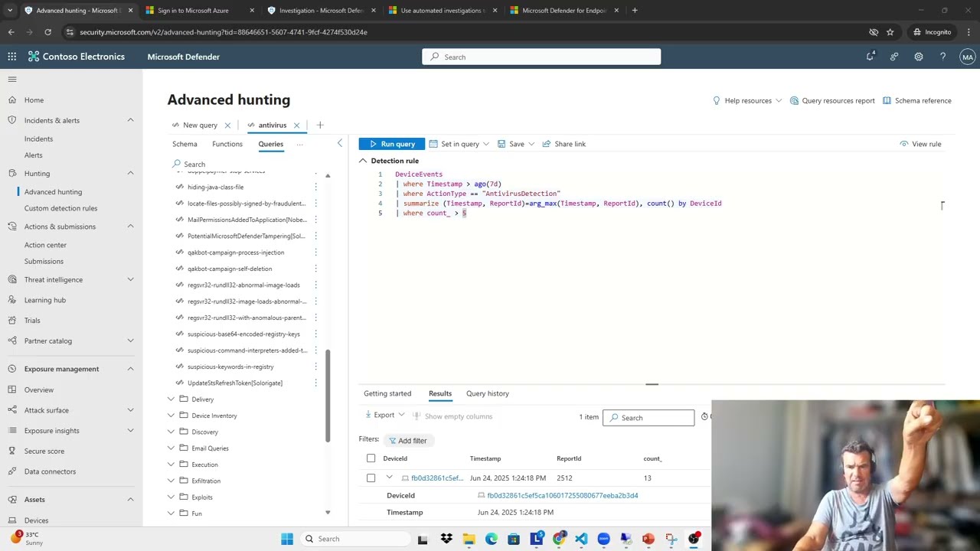The width and height of the screenshot is (980, 551).
Task: Collapse the schema pane arrow
Action: click(340, 144)
